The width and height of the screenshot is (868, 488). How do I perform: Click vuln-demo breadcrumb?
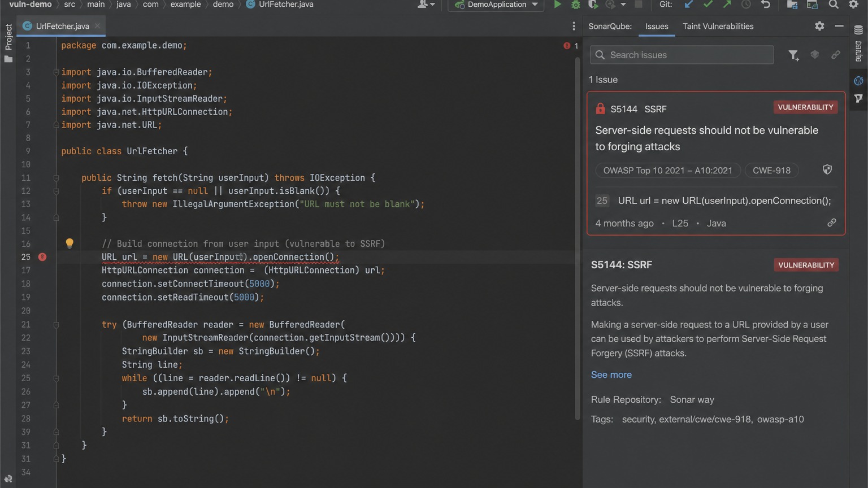[x=30, y=5]
